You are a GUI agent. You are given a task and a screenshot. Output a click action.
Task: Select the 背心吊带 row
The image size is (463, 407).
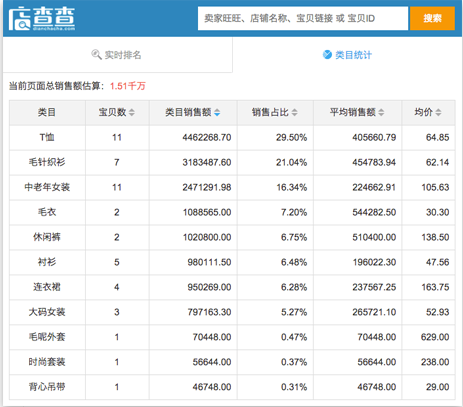pos(232,387)
